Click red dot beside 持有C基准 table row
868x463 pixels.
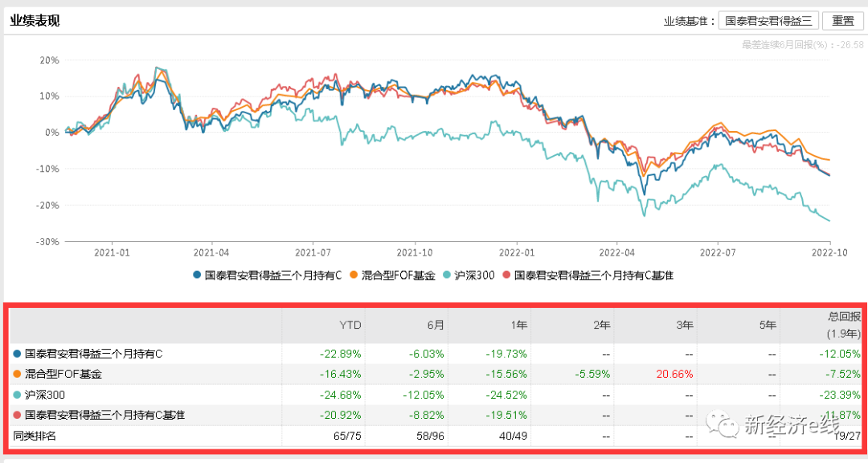[17, 415]
